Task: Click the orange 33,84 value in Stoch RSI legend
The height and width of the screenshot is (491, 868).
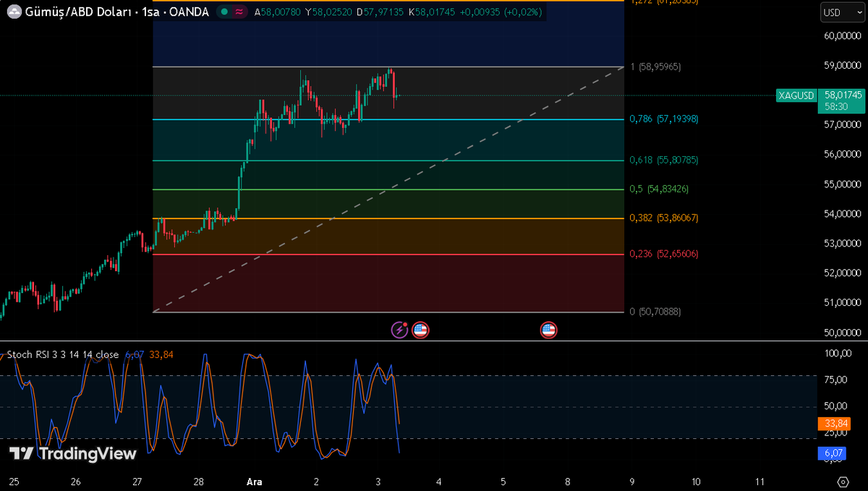Action: pos(161,354)
